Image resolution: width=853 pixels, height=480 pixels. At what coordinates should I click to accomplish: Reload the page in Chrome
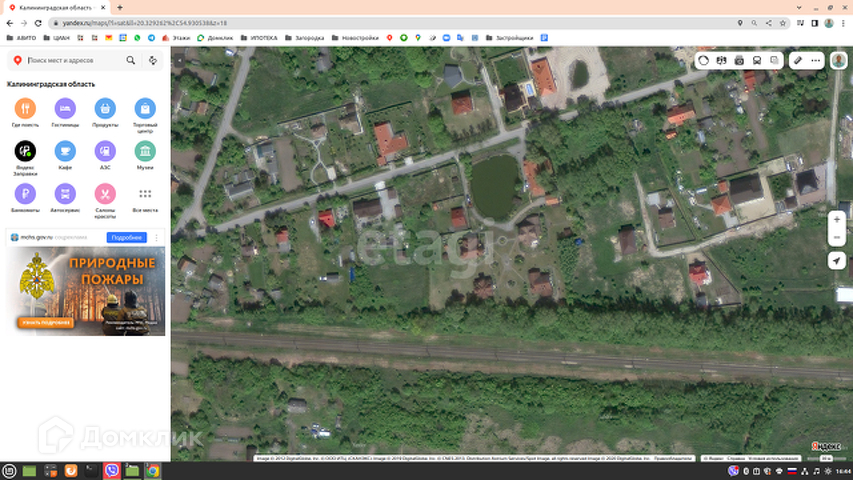point(38,23)
